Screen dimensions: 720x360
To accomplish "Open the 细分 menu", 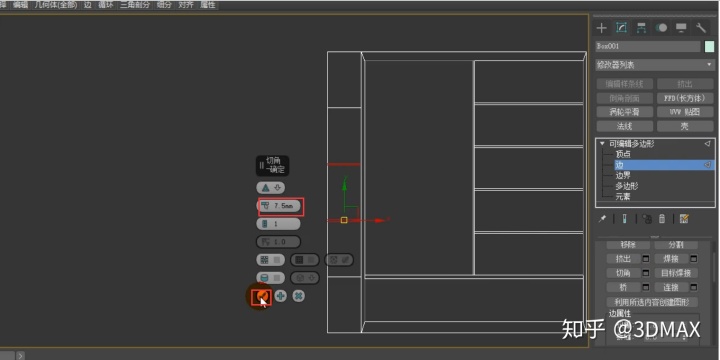I will [x=164, y=5].
